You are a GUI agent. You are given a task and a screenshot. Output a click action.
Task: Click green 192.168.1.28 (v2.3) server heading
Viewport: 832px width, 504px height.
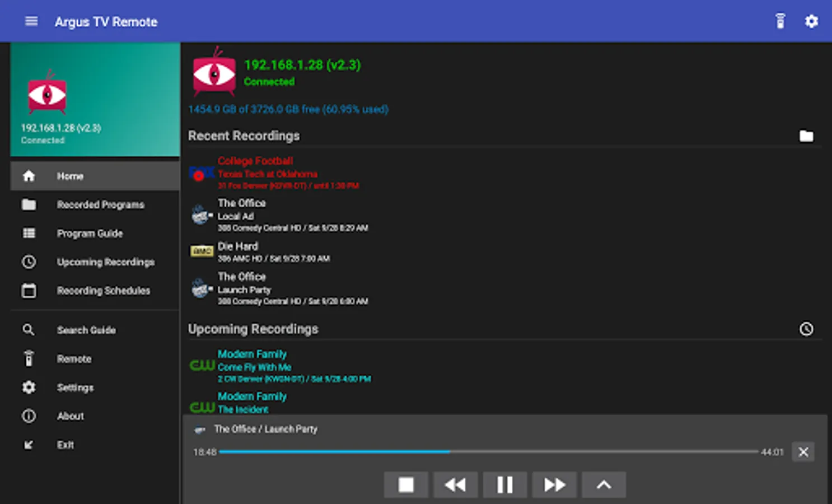pos(302,65)
